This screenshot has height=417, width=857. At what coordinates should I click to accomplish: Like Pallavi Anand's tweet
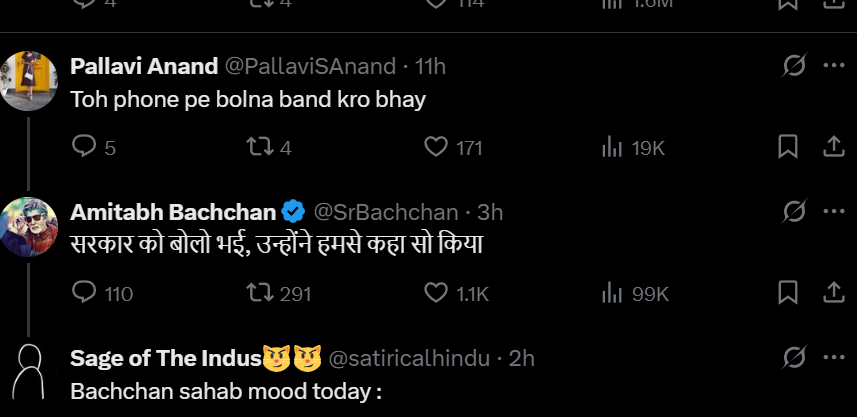click(436, 147)
